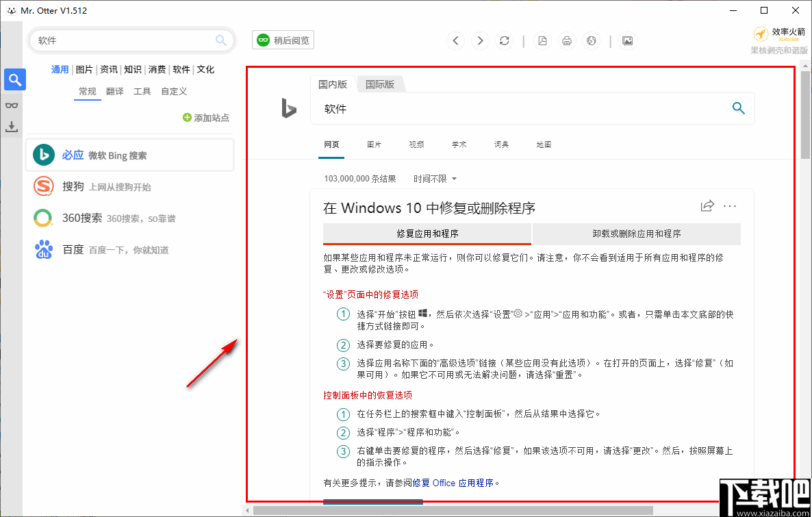This screenshot has height=517, width=812.
Task: Print the page with the printer icon
Action: pos(567,40)
